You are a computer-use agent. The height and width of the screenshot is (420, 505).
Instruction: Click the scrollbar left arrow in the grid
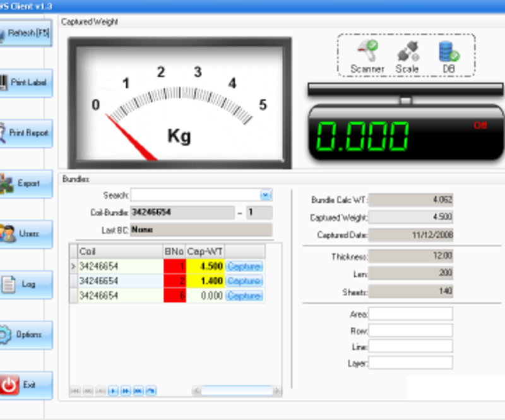[197, 391]
